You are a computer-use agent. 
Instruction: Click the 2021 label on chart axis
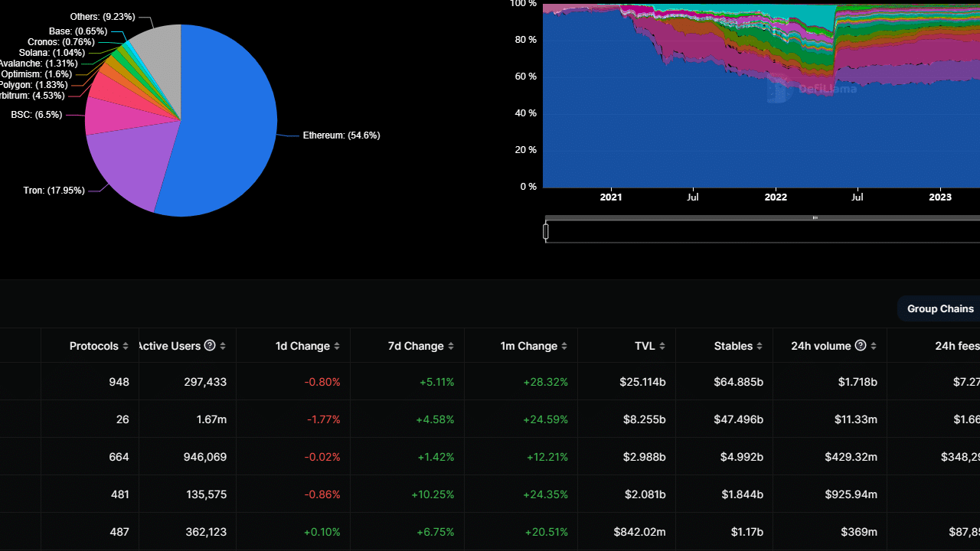(x=611, y=197)
